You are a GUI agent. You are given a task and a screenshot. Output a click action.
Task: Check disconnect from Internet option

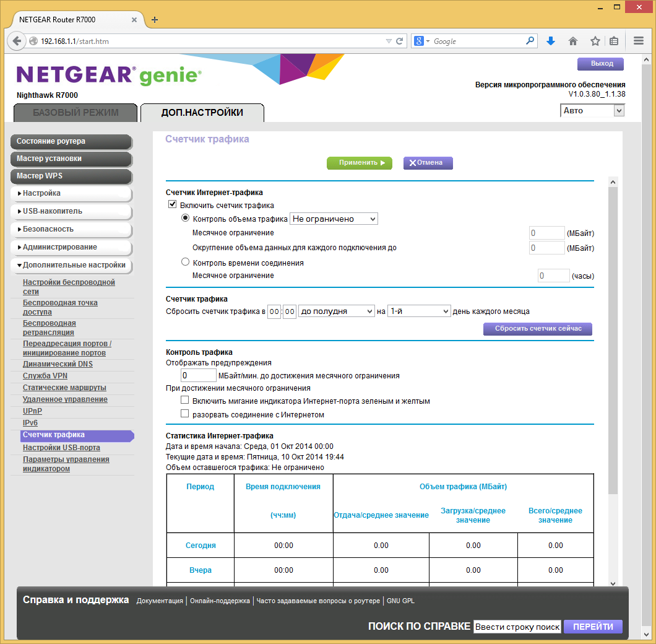tap(184, 414)
